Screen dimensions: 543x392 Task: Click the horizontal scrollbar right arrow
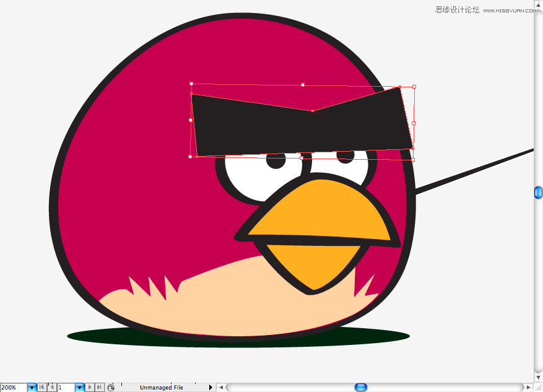click(x=529, y=388)
